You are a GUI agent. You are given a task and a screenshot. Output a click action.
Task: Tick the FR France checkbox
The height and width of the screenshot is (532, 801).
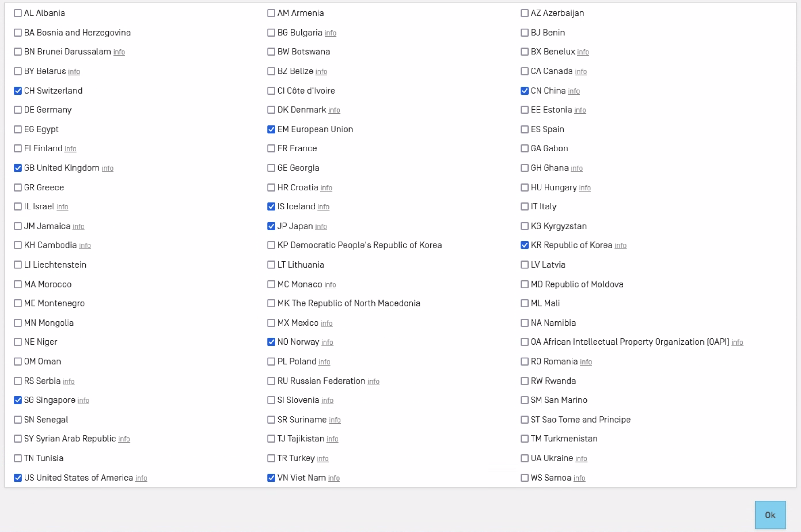click(x=271, y=149)
